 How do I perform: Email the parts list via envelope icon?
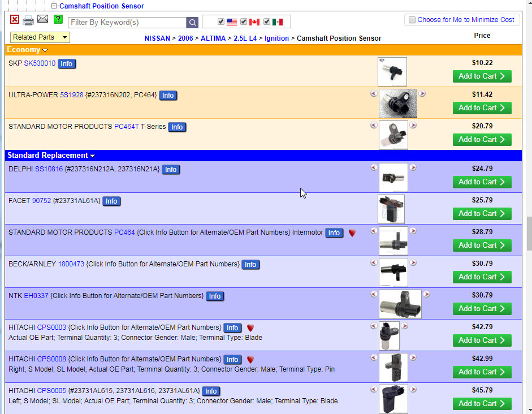click(42, 19)
